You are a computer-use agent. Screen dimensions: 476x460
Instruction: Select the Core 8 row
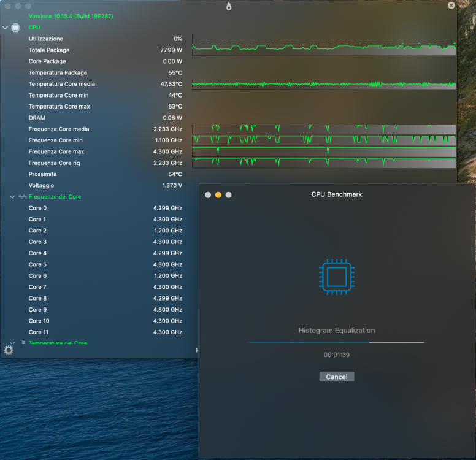[106, 299]
